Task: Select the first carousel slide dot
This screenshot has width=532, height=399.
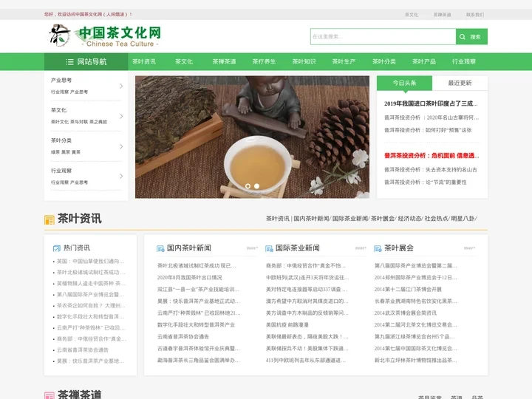Action: (248, 186)
